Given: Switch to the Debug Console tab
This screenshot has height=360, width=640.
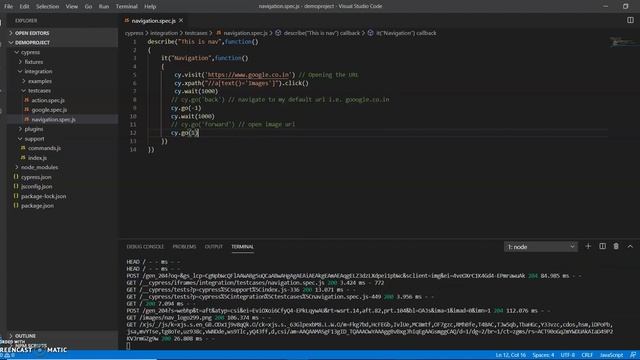Looking at the screenshot, I should click(145, 247).
